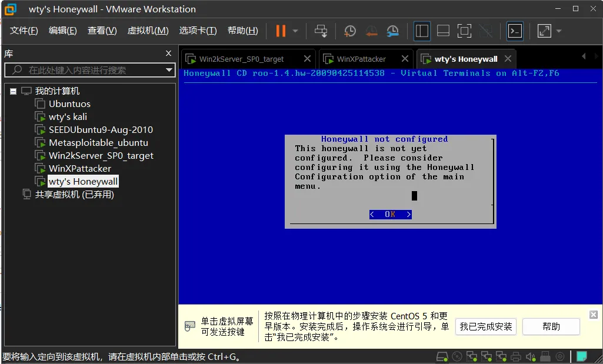Screen dimensions: 603x364
Task: Open the 虚拟机(M) menu
Action: tap(148, 31)
